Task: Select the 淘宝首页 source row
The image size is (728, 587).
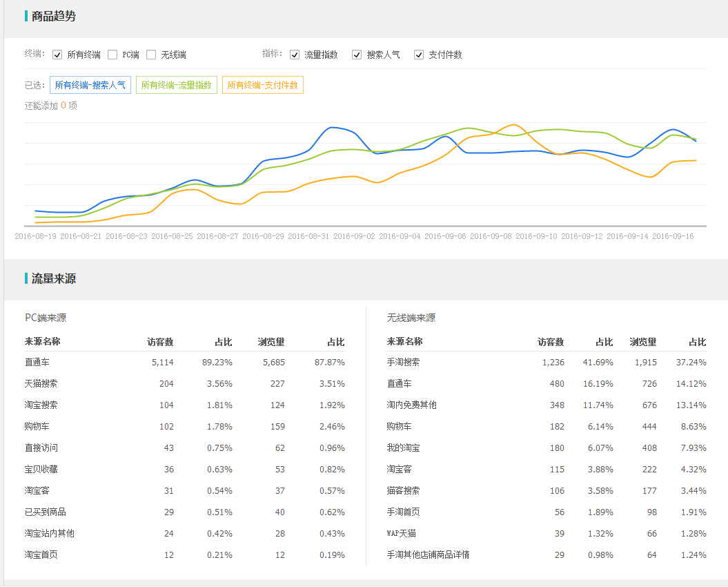Action: click(185, 555)
